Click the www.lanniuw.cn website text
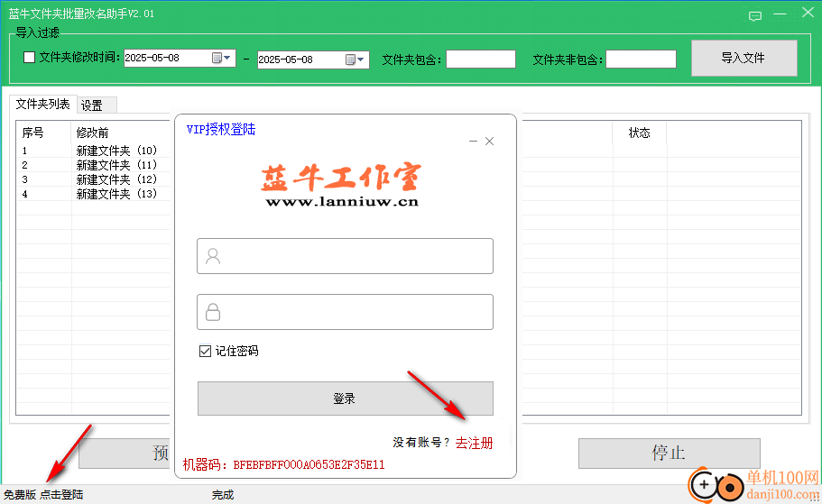The image size is (822, 504). 342,202
